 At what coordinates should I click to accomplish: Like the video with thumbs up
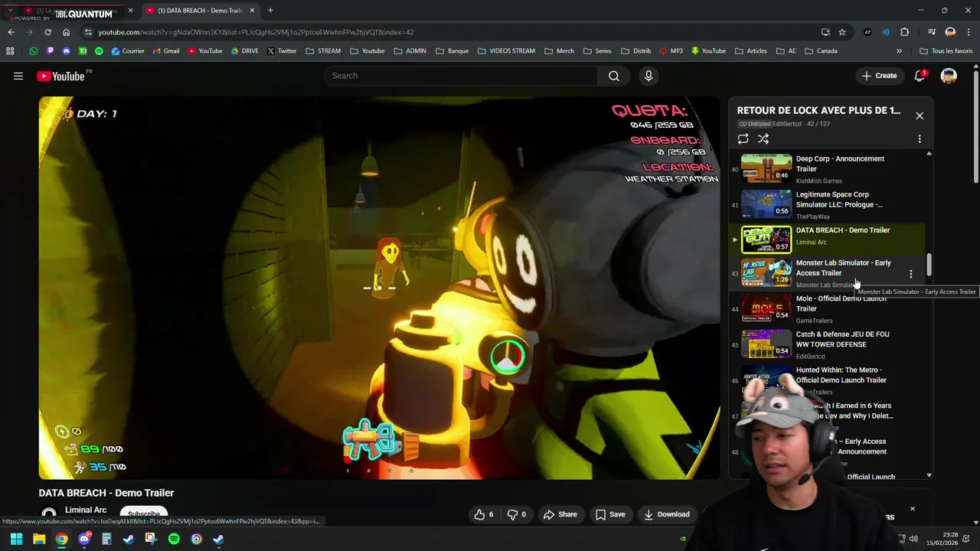[484, 514]
